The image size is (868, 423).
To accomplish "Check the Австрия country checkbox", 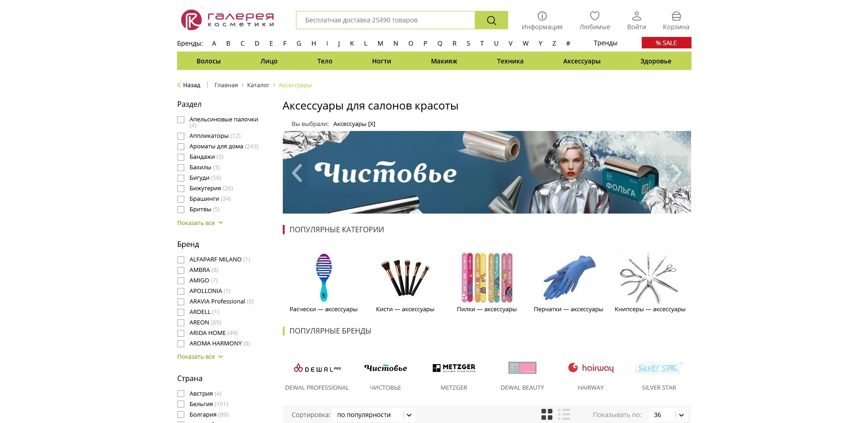I will coord(181,393).
